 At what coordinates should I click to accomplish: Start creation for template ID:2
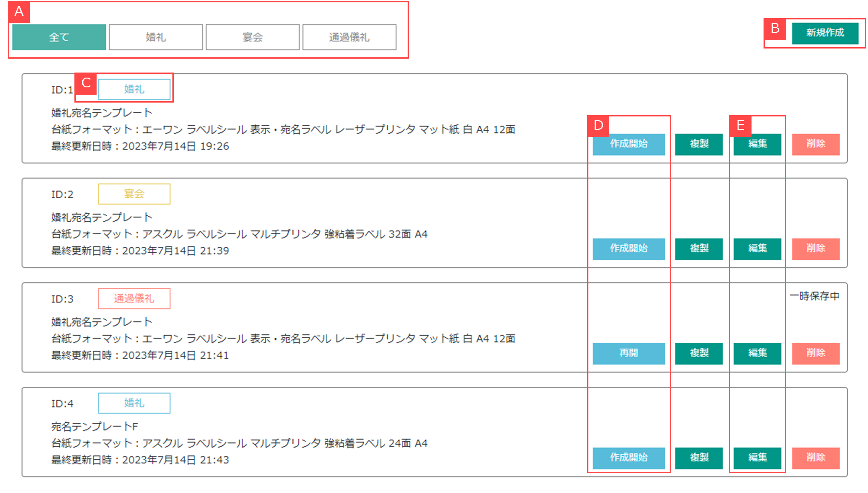pos(629,249)
